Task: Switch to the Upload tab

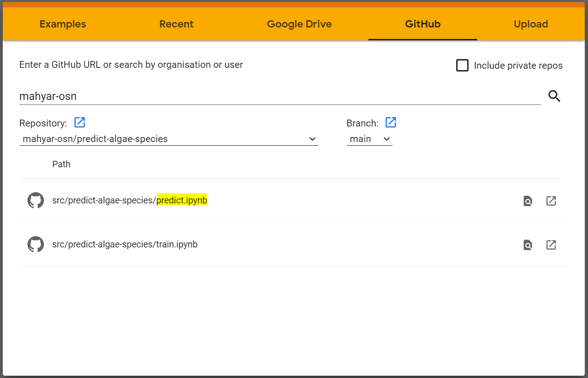Action: click(531, 24)
